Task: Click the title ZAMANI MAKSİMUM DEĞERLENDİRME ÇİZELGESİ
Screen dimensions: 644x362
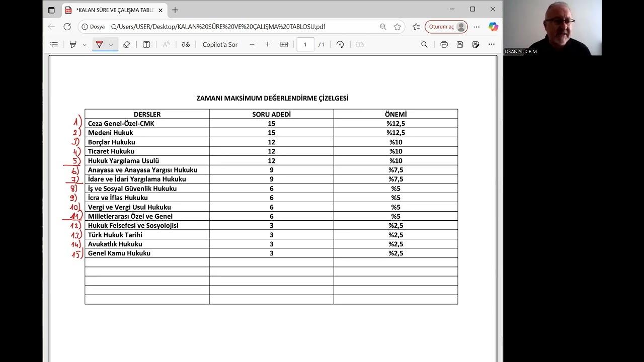Action: point(272,98)
